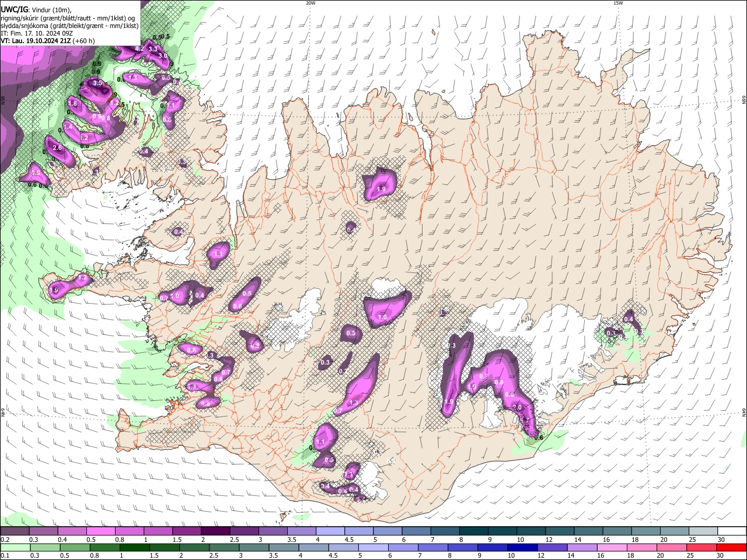Click the dark blue swatch between 10 and 12
The image size is (747, 560).
(521, 548)
